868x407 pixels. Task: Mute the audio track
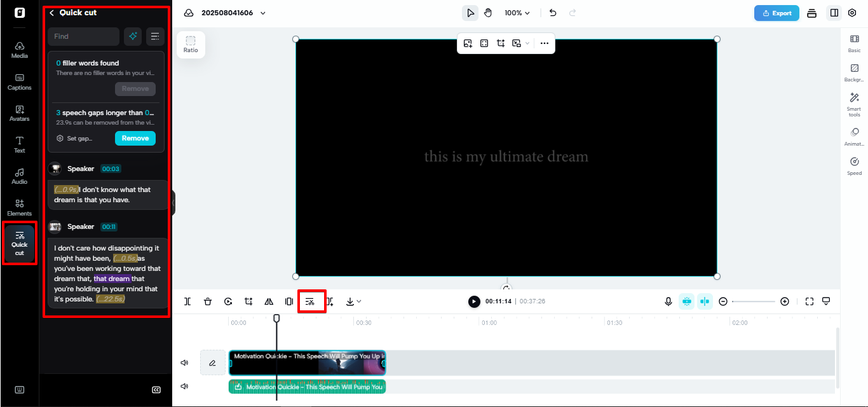184,386
